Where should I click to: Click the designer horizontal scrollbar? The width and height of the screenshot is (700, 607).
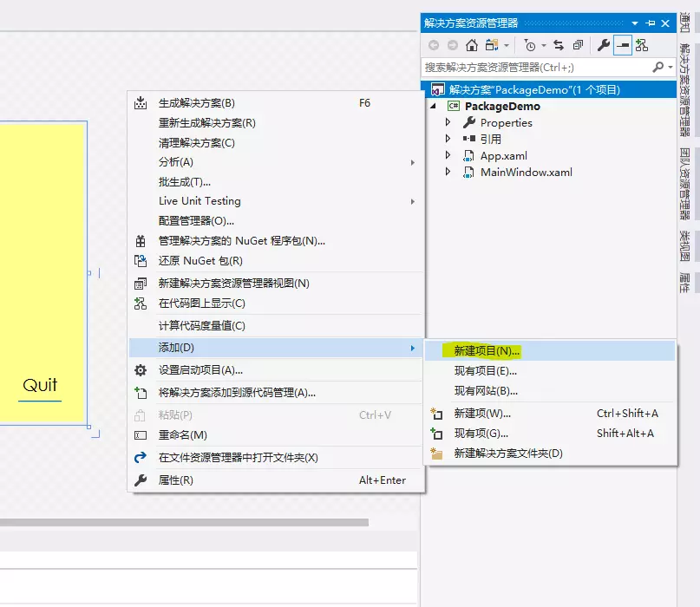[184, 522]
